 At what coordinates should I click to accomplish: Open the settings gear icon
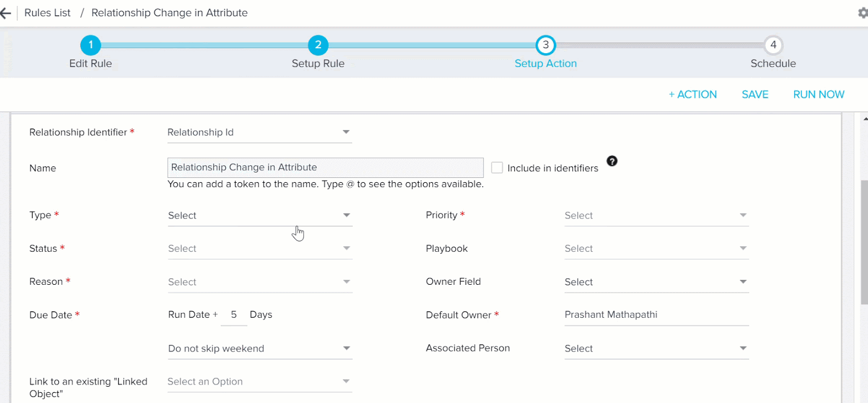click(862, 13)
